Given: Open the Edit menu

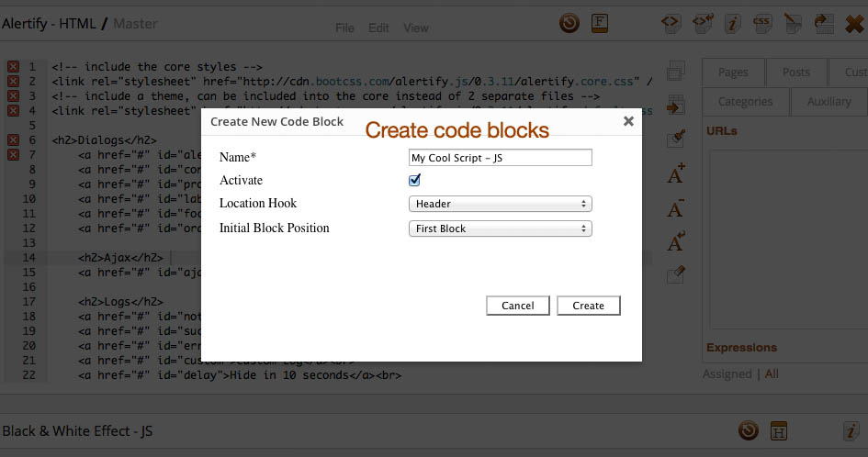Looking at the screenshot, I should (378, 28).
